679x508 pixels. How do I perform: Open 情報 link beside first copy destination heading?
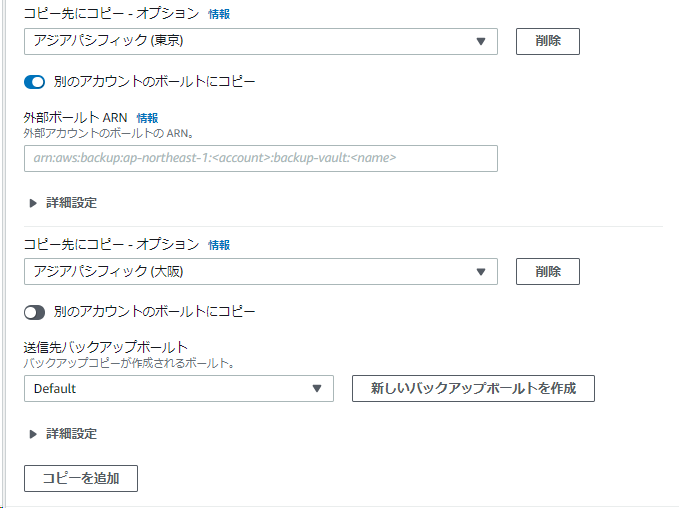(219, 15)
